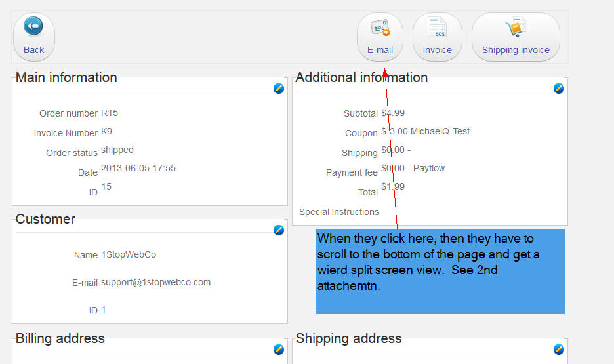Edit Shipping address with pencil icon
Image resolution: width=614 pixels, height=364 pixels.
click(559, 350)
